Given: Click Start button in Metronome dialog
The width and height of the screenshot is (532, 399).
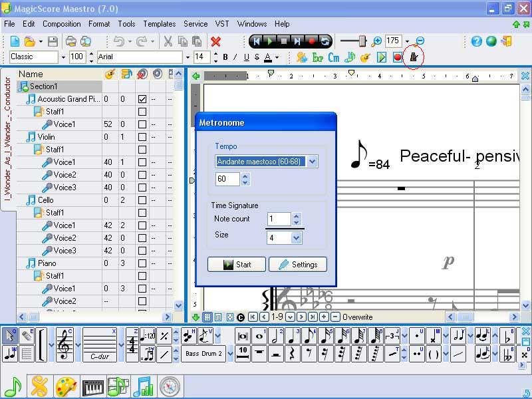Looking at the screenshot, I should tap(237, 264).
